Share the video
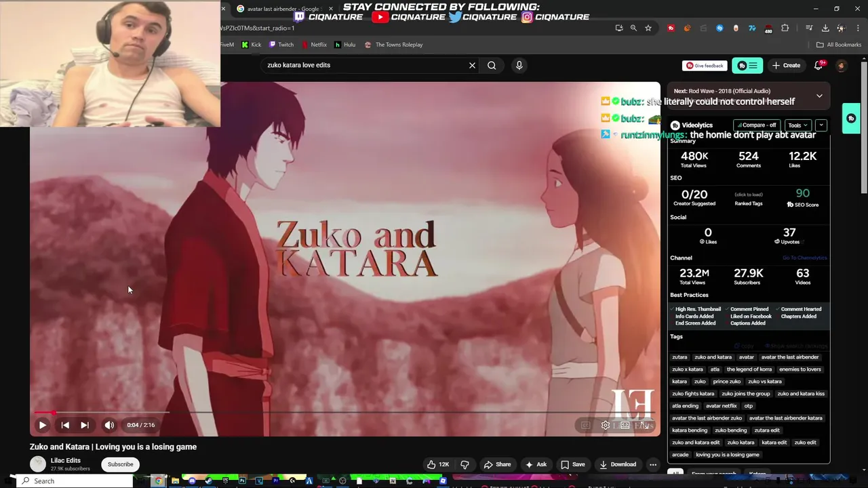868x488 pixels. point(497,464)
